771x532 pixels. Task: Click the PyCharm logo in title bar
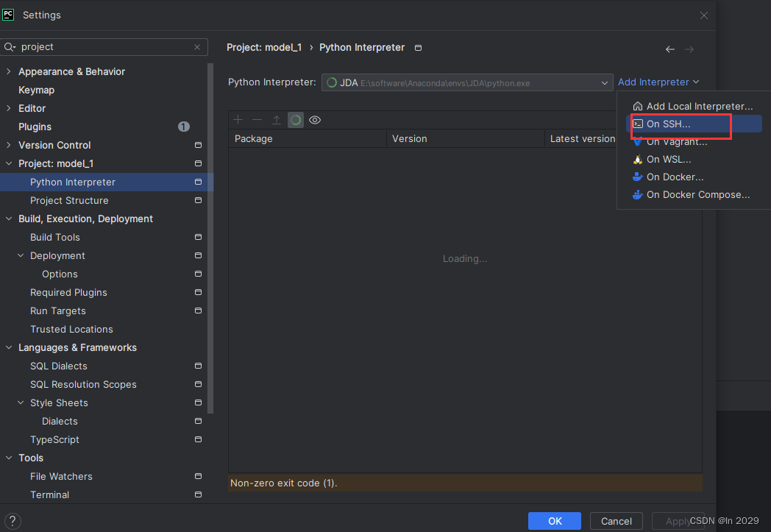click(8, 14)
